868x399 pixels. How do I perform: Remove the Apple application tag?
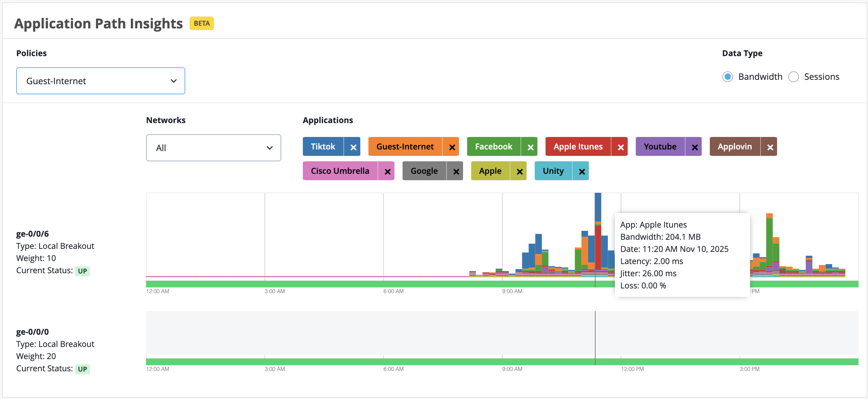click(520, 171)
